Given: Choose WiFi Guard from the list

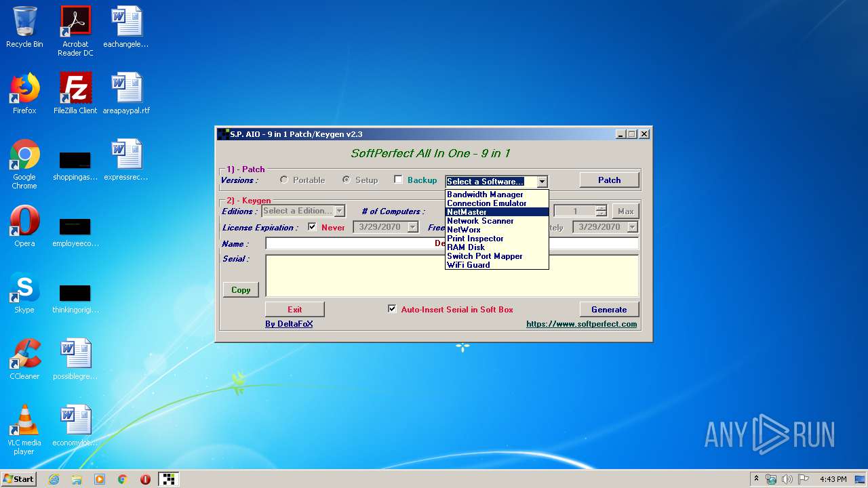Looking at the screenshot, I should (496, 265).
